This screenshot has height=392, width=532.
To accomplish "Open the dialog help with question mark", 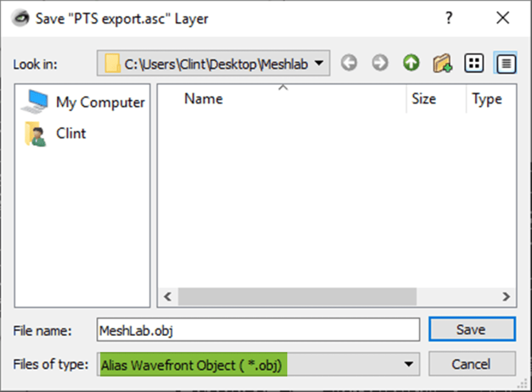I will point(449,18).
